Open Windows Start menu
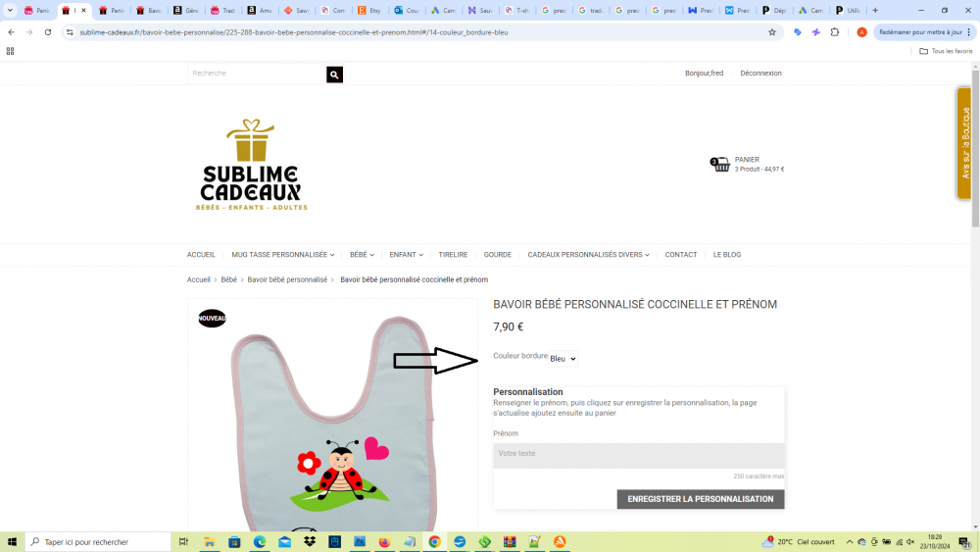 click(12, 542)
